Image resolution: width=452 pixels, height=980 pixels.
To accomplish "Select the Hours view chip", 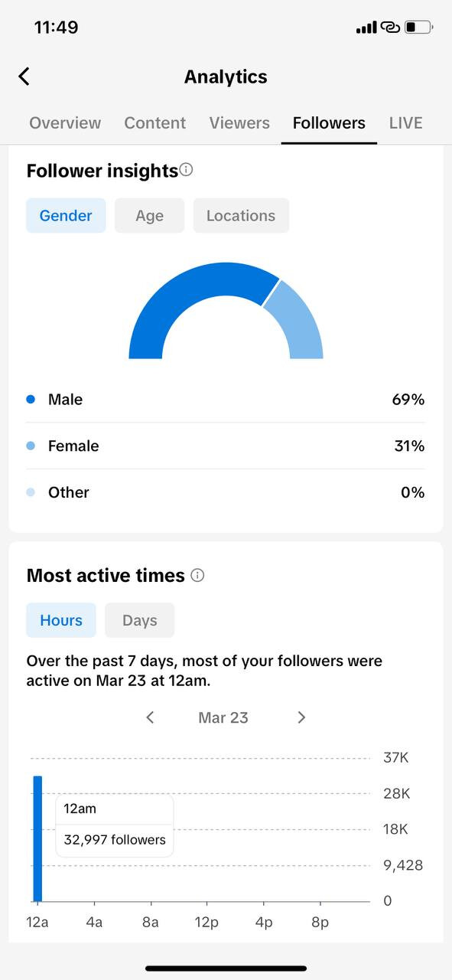I will coord(61,620).
